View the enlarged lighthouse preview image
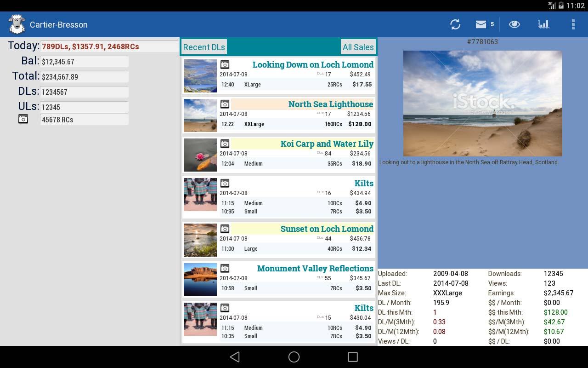This screenshot has height=368, width=588. click(x=482, y=103)
